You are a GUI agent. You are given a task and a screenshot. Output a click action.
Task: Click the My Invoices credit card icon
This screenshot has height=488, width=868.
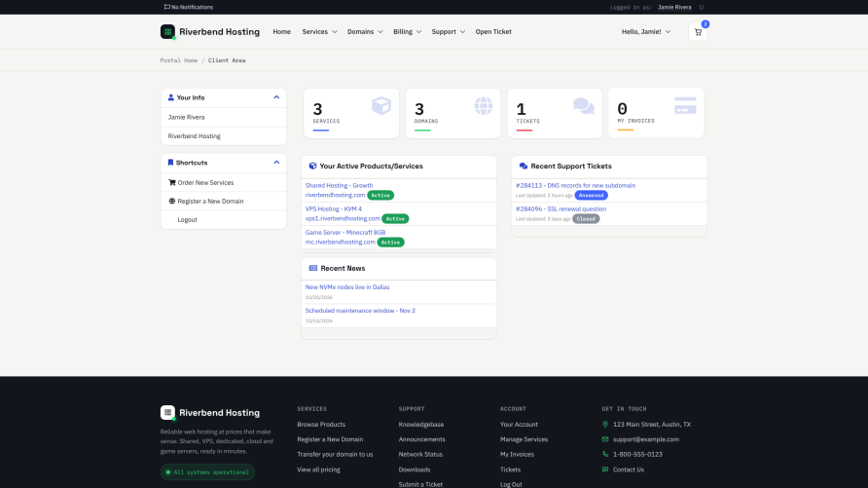coord(685,105)
